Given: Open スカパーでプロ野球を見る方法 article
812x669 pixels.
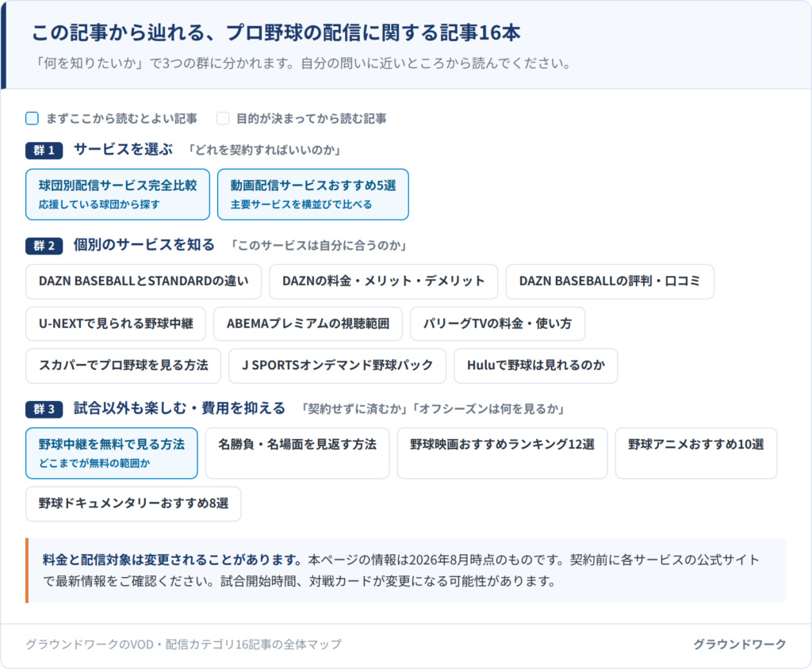Looking at the screenshot, I should coord(123,365).
